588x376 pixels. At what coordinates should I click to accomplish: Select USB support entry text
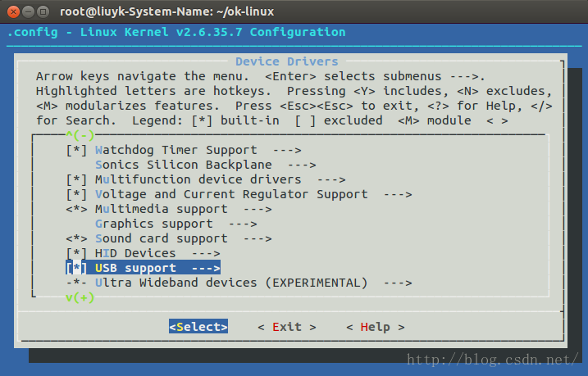click(135, 268)
